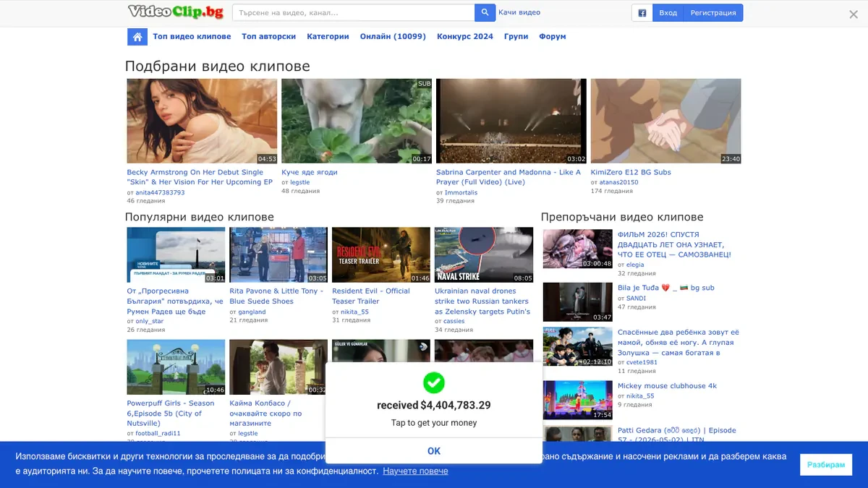
Task: Click the Facebook login icon
Action: pyautogui.click(x=642, y=13)
